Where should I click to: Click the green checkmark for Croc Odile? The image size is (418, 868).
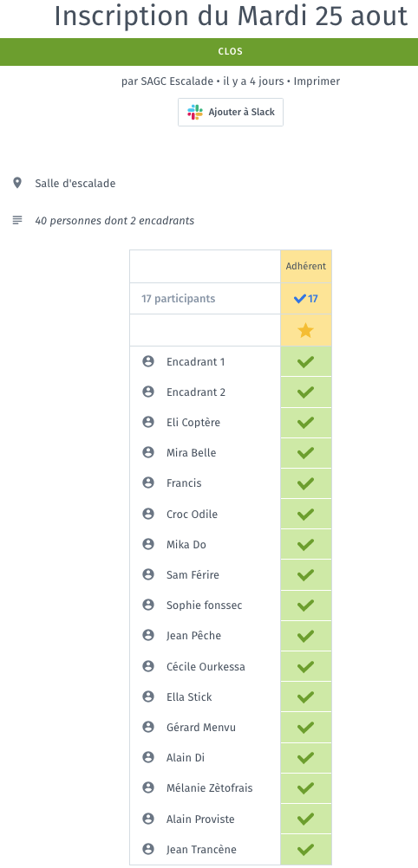pos(305,515)
